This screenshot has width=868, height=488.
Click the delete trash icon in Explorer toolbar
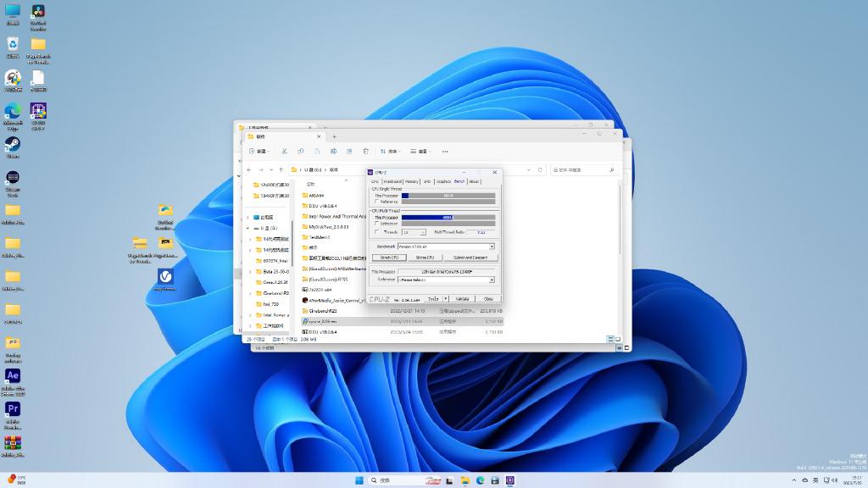366,151
